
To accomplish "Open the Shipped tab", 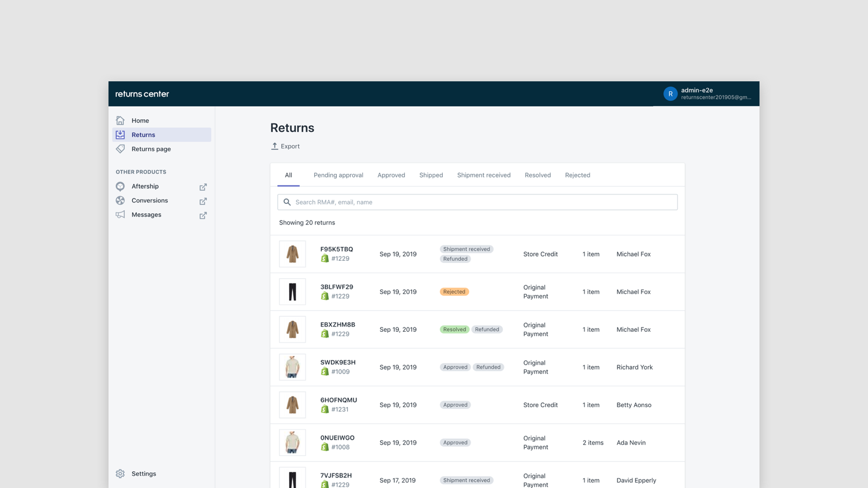I will 431,175.
